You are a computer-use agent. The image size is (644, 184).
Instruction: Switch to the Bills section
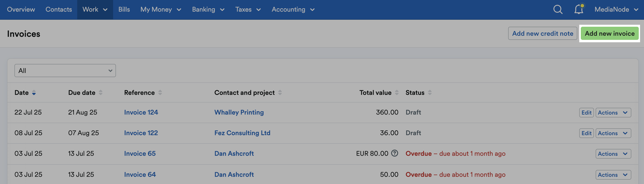point(124,9)
